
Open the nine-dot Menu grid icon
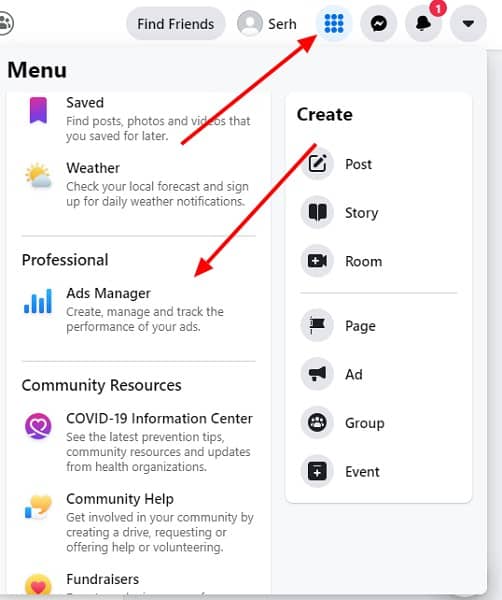click(x=334, y=24)
